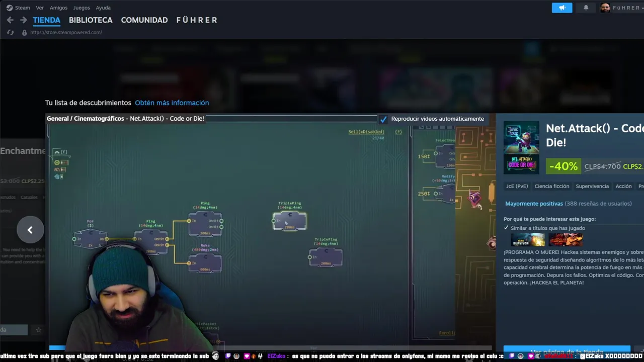Viewport: 644px width, 362px height.
Task: Click the user avatar picture
Action: pos(605,8)
